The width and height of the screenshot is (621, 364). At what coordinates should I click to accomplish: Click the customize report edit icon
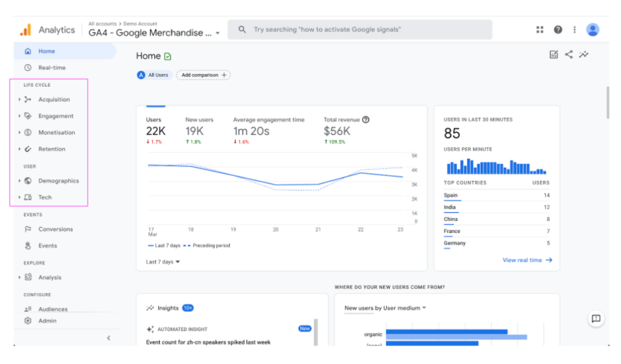[x=554, y=55]
